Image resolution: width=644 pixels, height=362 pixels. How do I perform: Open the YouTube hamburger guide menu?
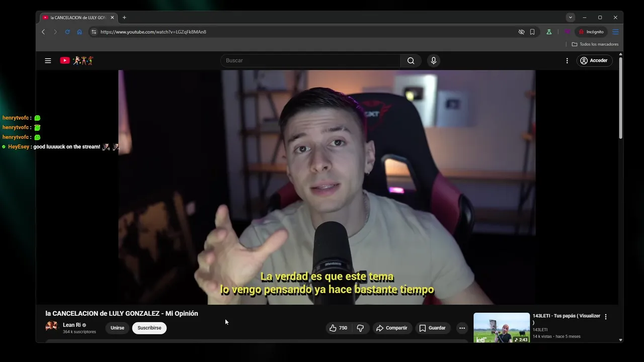point(48,60)
